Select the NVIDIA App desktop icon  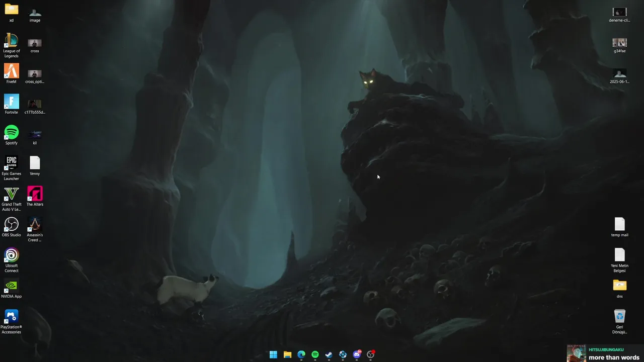(x=12, y=289)
